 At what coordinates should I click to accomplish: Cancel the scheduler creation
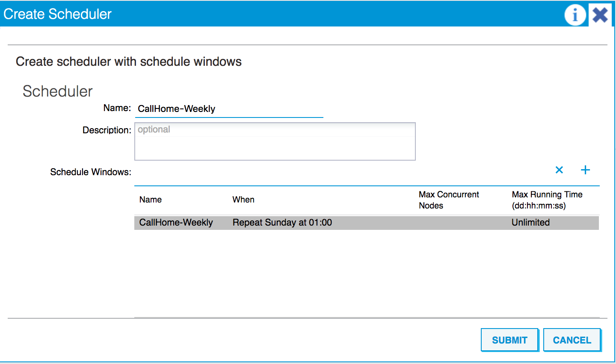tap(572, 340)
